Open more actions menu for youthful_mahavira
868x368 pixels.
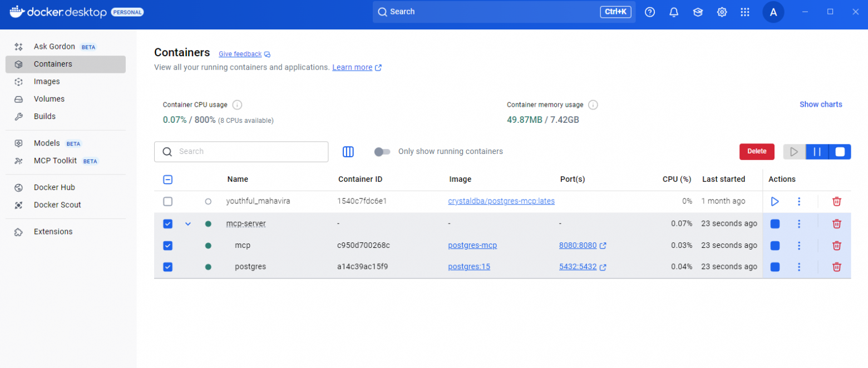pos(799,202)
